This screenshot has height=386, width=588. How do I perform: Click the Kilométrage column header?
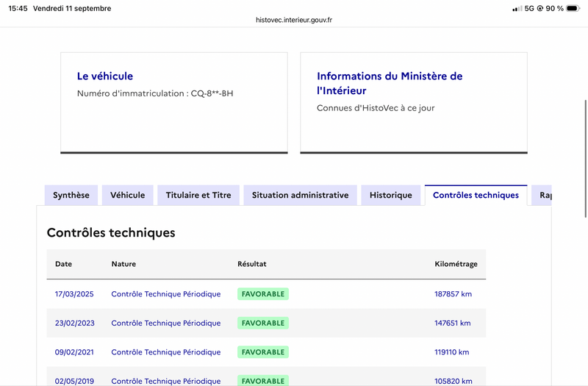tap(456, 264)
